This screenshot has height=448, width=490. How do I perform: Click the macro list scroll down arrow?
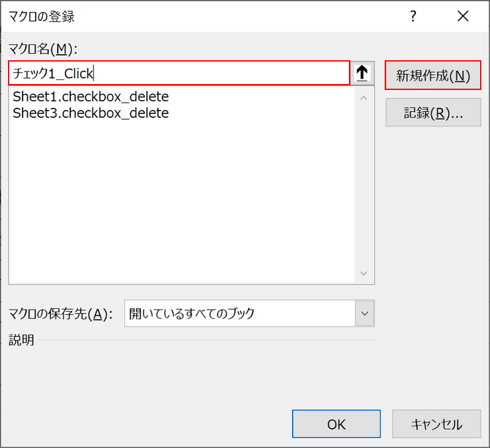click(364, 273)
